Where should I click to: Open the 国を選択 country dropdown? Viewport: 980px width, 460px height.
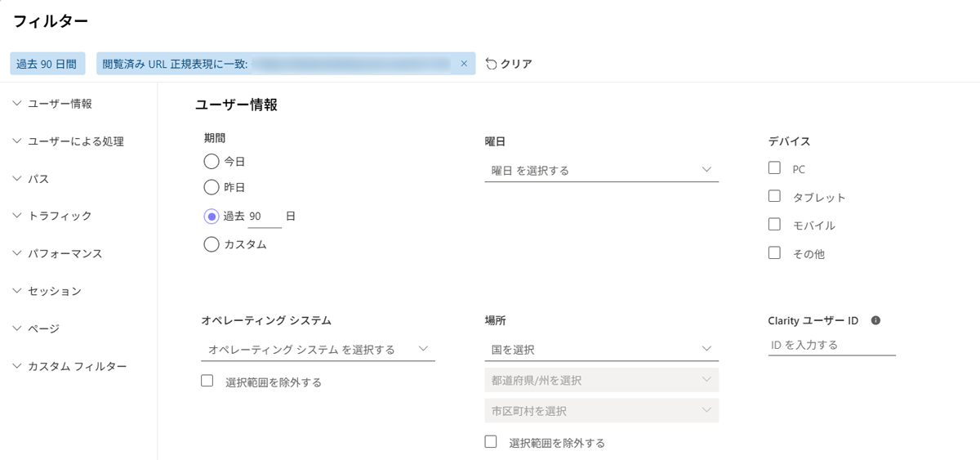[x=601, y=349]
